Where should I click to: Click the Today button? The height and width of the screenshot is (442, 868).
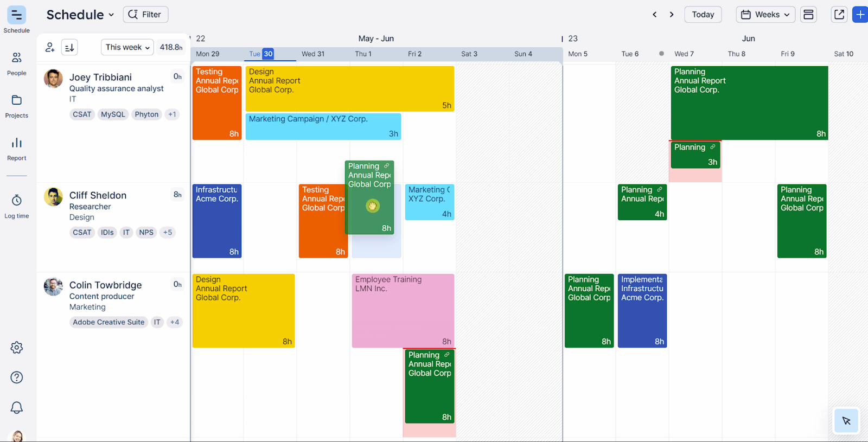point(703,15)
